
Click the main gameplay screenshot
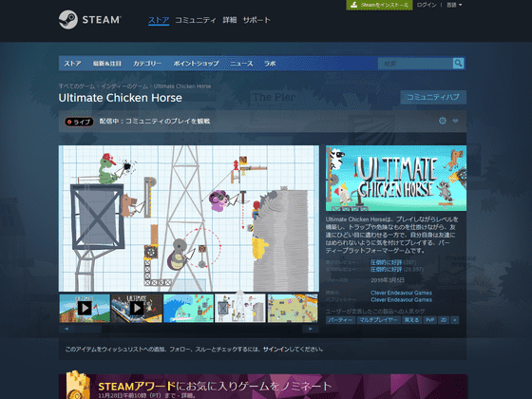pyautogui.click(x=189, y=218)
